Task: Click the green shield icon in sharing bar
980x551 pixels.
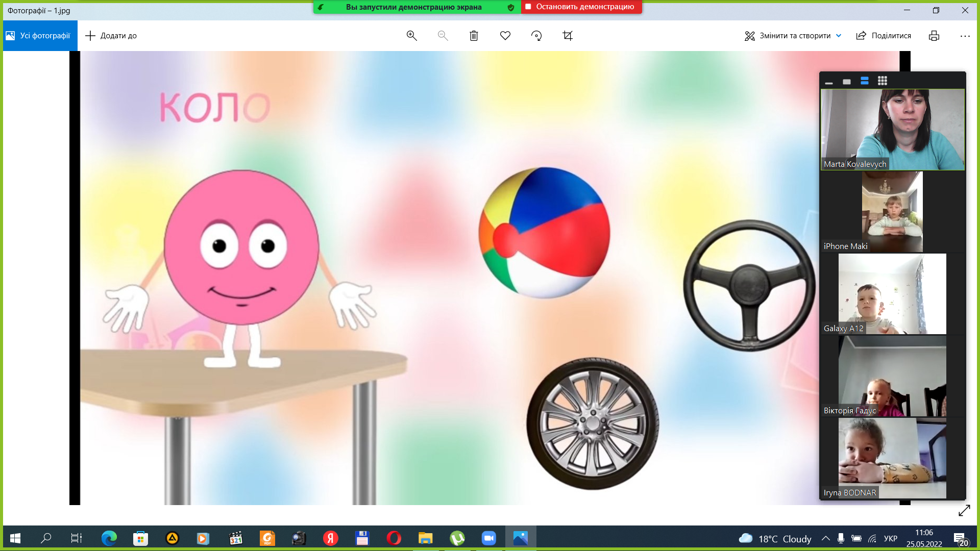Action: coord(511,7)
